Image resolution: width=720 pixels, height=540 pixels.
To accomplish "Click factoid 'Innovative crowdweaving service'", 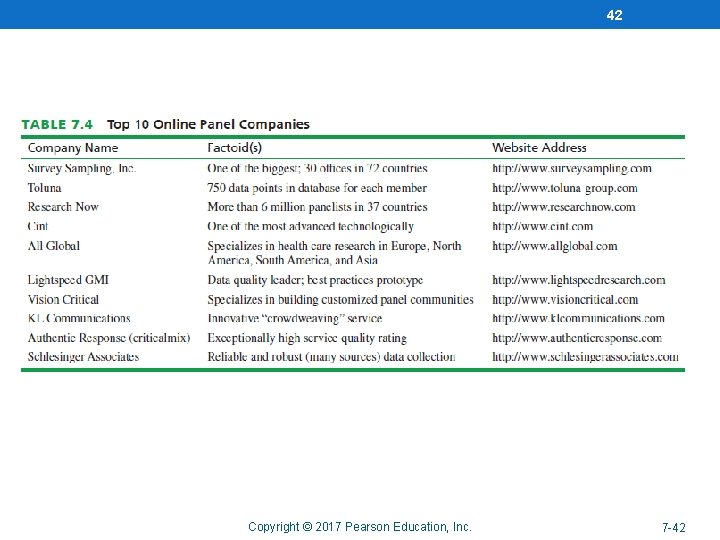I will coord(295,318).
